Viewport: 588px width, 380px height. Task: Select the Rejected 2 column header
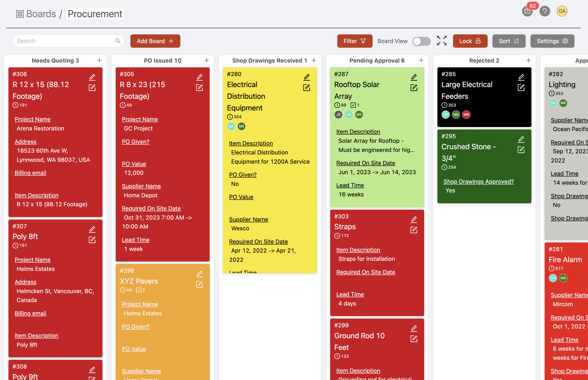point(484,61)
